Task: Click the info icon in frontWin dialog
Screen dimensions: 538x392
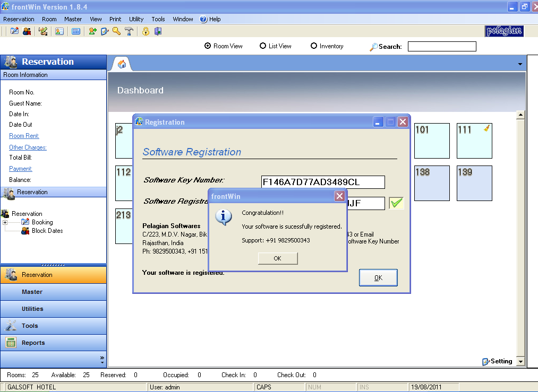Action: [224, 217]
